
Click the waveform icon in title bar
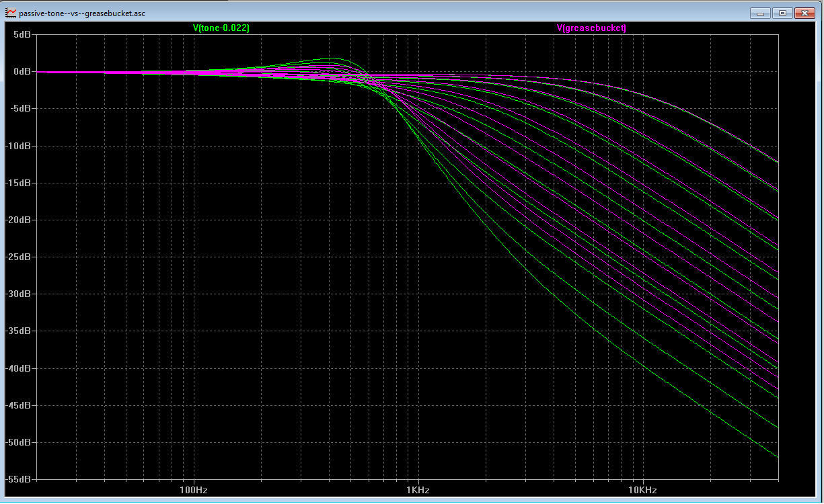[x=11, y=13]
